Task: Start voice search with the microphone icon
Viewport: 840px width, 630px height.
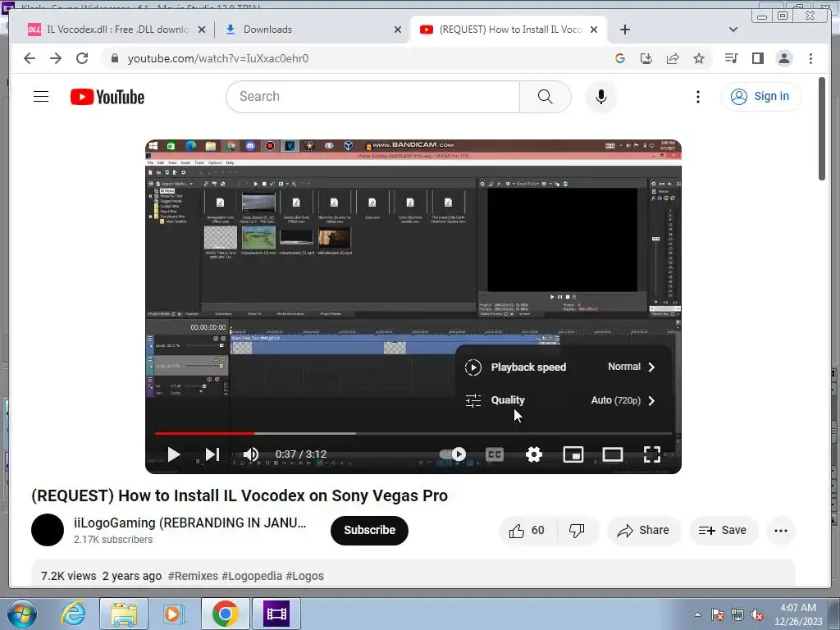Action: [601, 97]
